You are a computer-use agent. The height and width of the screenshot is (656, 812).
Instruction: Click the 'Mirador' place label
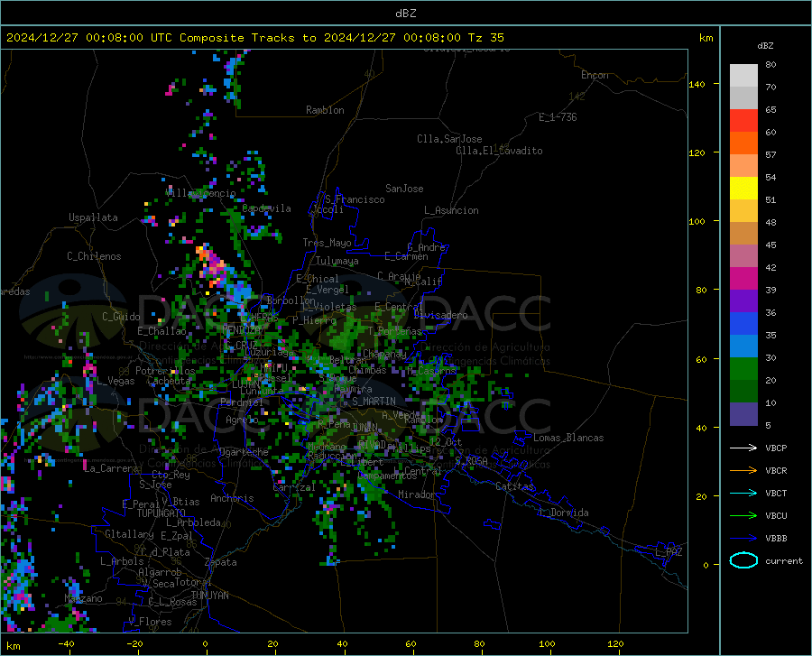tap(416, 494)
